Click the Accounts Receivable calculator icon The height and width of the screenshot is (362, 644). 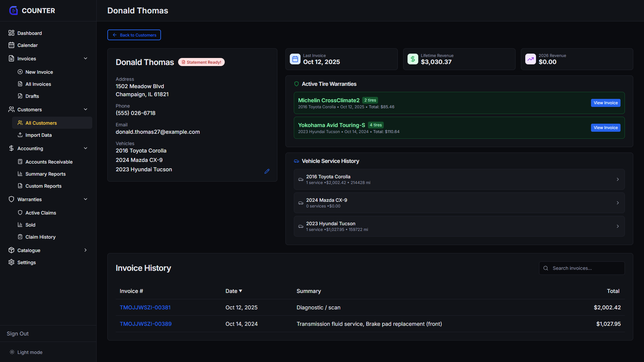click(20, 162)
